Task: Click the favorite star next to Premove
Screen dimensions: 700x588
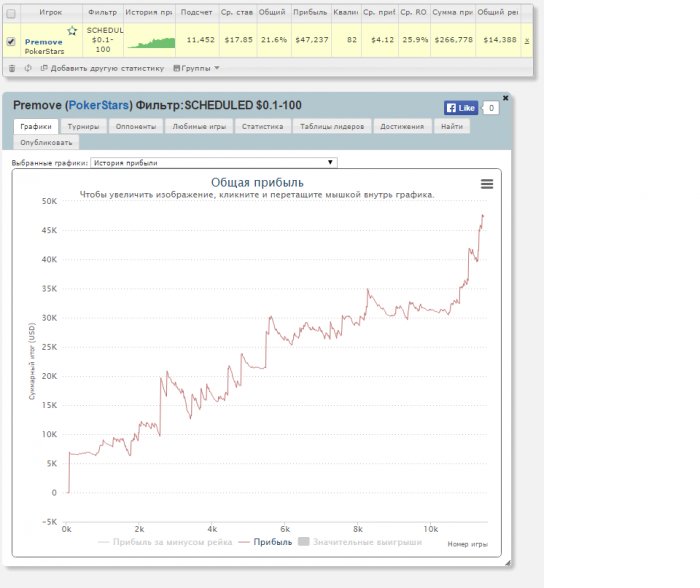Action: click(72, 31)
